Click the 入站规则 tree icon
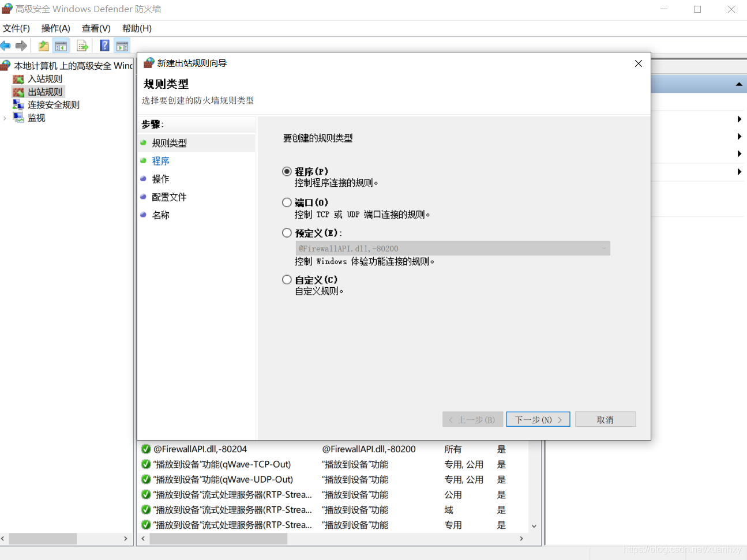Screen dimensions: 747x560 click(18, 79)
